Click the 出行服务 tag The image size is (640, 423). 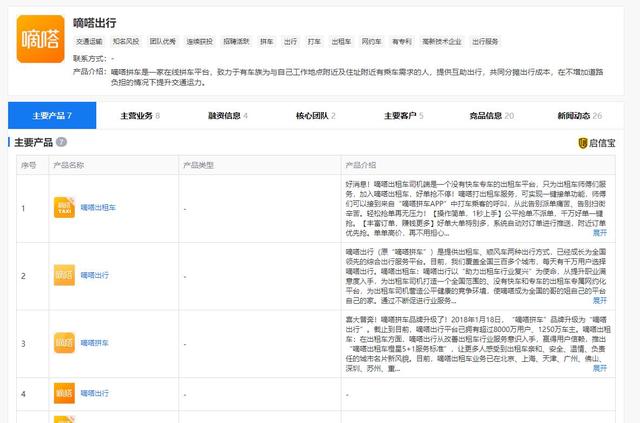point(485,41)
